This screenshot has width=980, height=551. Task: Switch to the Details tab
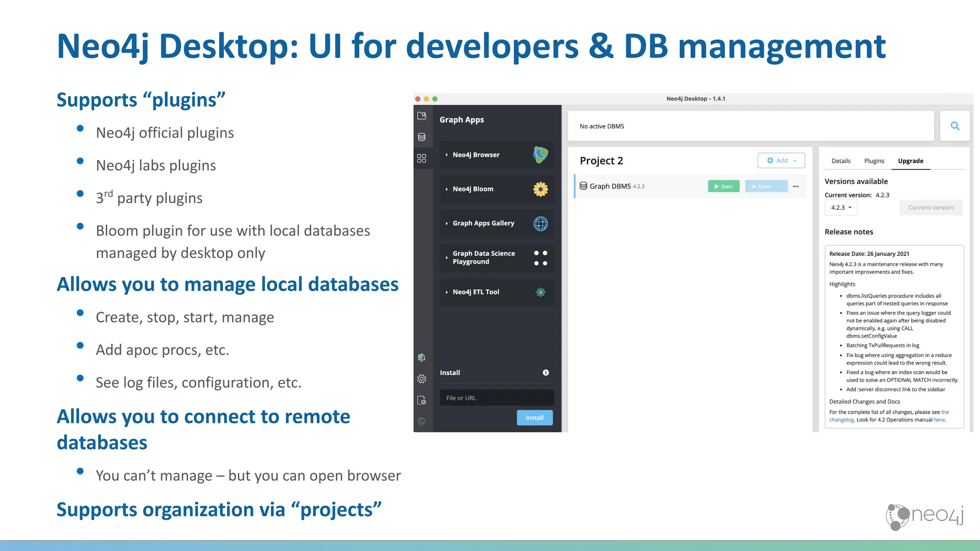(x=841, y=161)
